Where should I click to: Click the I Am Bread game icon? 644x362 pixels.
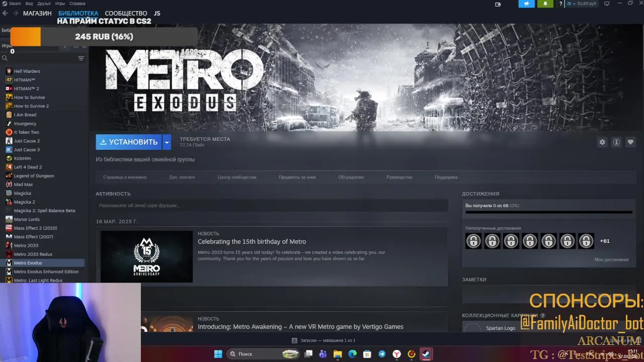(x=9, y=115)
